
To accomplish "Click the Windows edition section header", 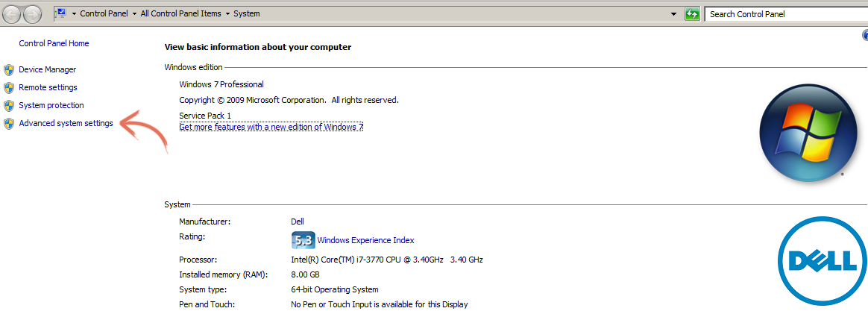I will click(193, 67).
